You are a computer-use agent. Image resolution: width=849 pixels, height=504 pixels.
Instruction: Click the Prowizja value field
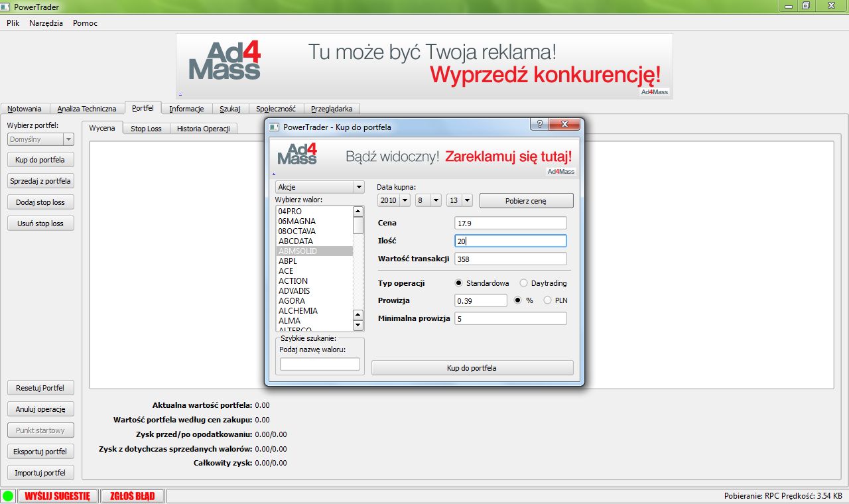click(x=481, y=300)
